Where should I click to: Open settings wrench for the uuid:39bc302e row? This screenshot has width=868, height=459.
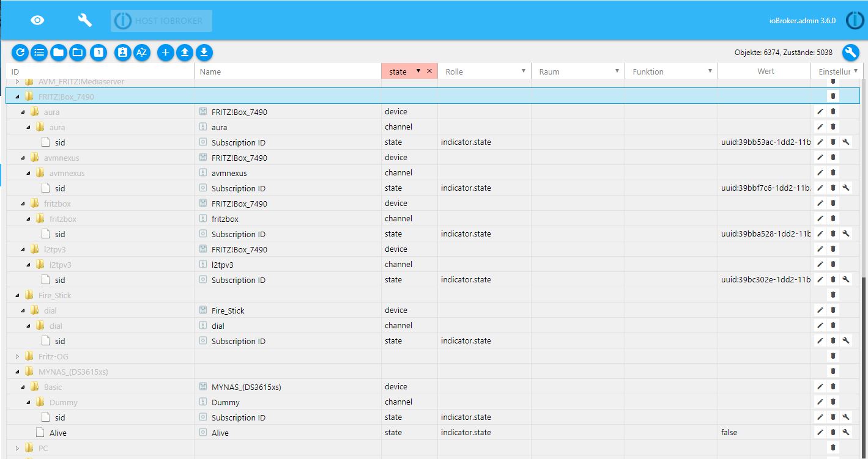click(x=846, y=279)
